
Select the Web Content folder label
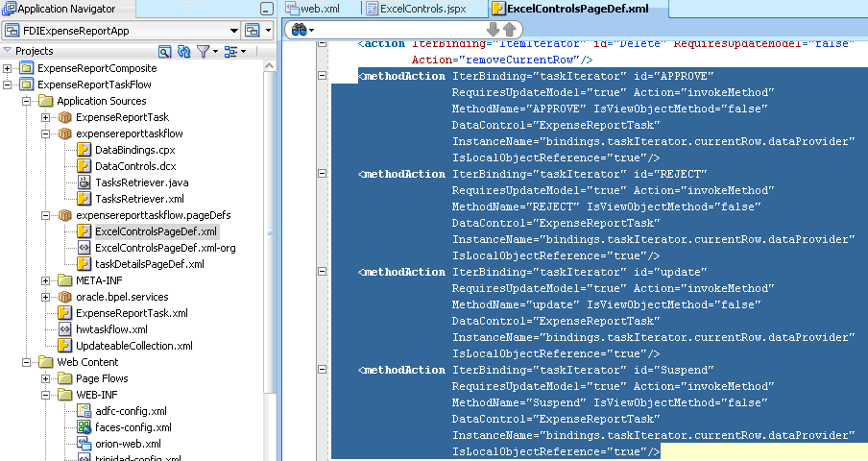click(x=87, y=362)
